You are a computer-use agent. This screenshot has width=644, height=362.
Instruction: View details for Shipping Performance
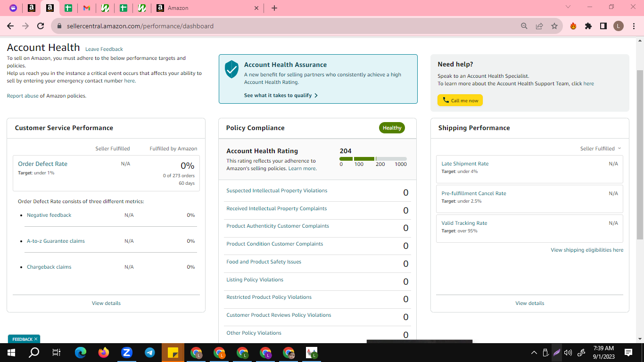click(530, 304)
